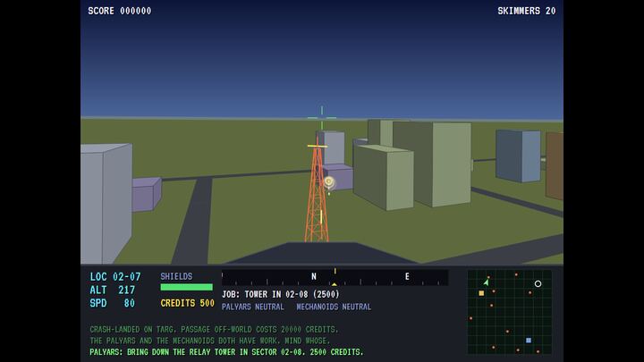Click the JOB: TOWER IN 02-08 line
Screen dimensions: 644x362
pyautogui.click(x=281, y=294)
